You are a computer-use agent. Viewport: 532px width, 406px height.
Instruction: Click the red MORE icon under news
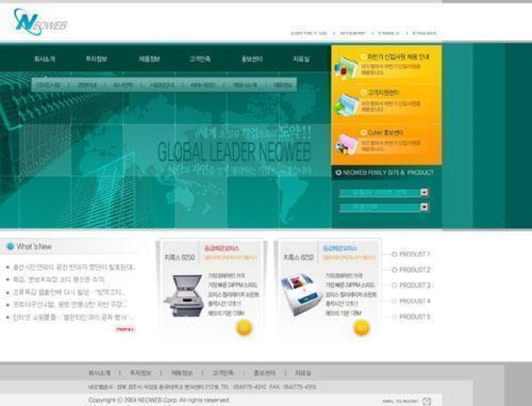coord(125,329)
